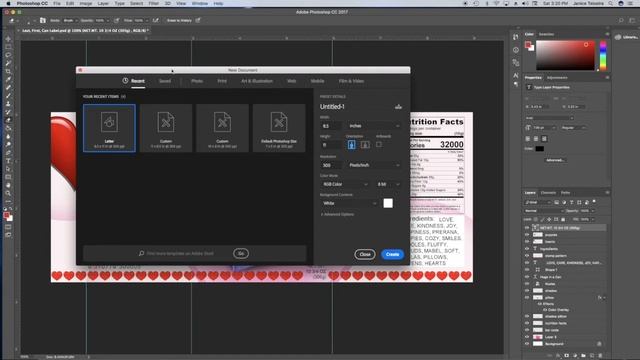Click the Recent clock icon
This screenshot has height=360, width=640.
[x=125, y=81]
